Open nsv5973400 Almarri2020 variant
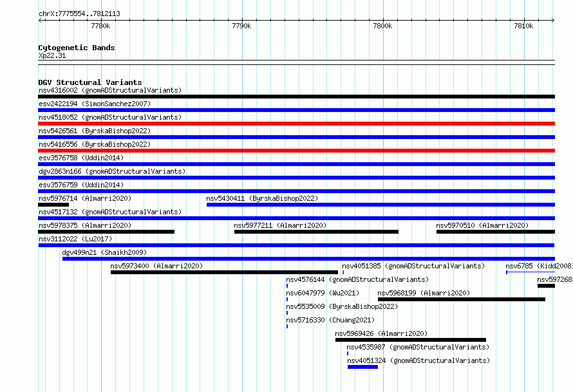Image resolution: width=573 pixels, height=392 pixels. [x=156, y=266]
